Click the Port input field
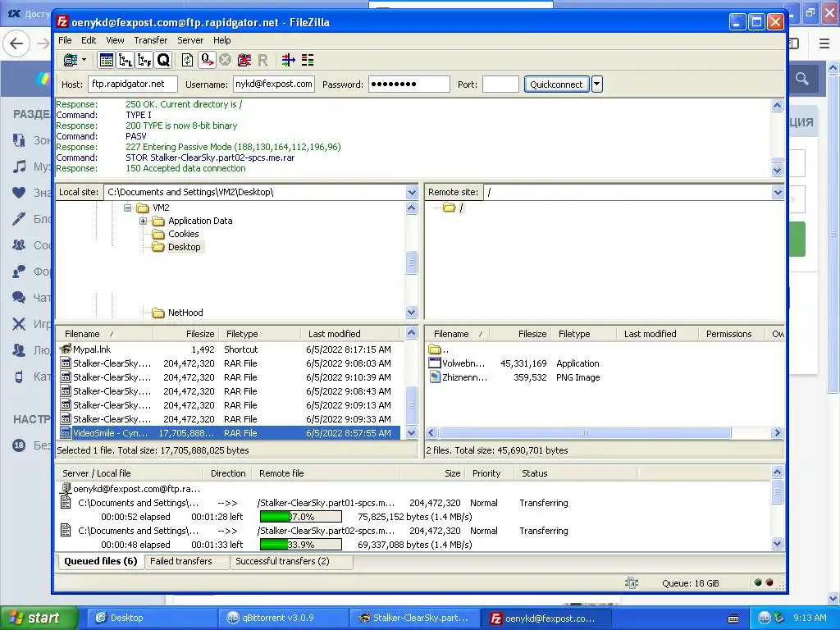This screenshot has height=630, width=840. pyautogui.click(x=500, y=84)
